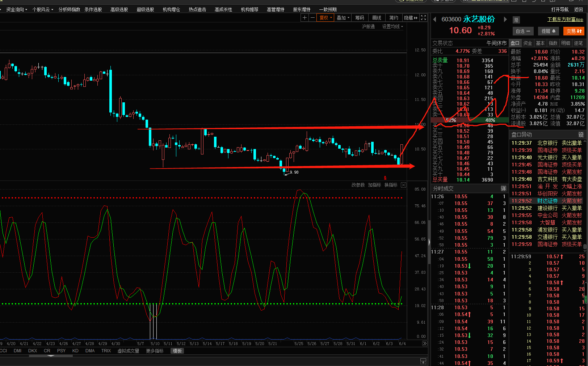Image resolution: width=588 pixels, height=366 pixels.
Task: Go to next stock with the right arrow
Action: (505, 19)
